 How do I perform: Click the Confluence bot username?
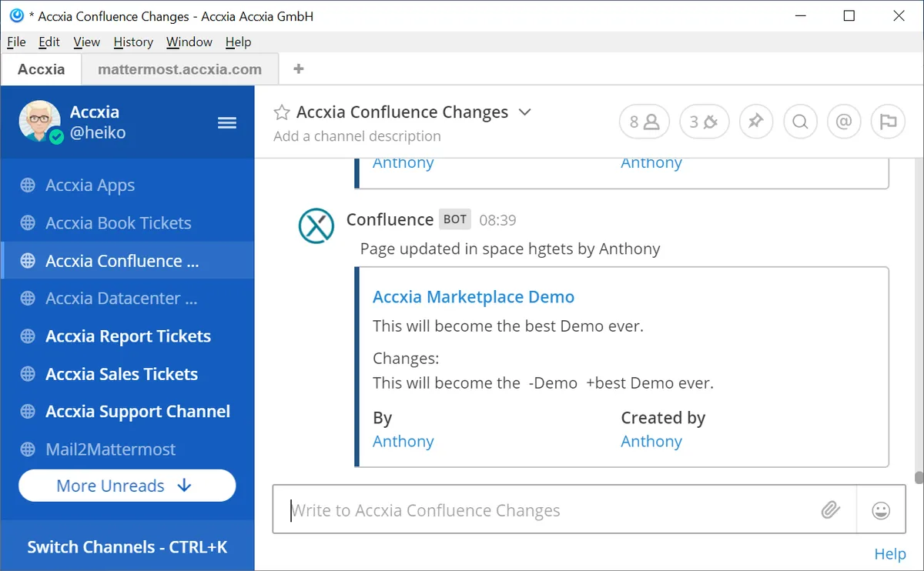click(x=390, y=219)
